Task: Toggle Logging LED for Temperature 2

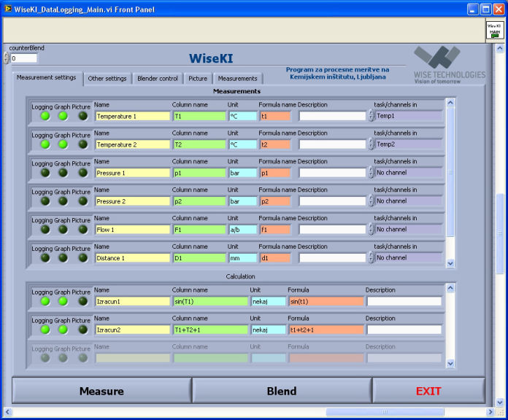Action: coord(45,144)
